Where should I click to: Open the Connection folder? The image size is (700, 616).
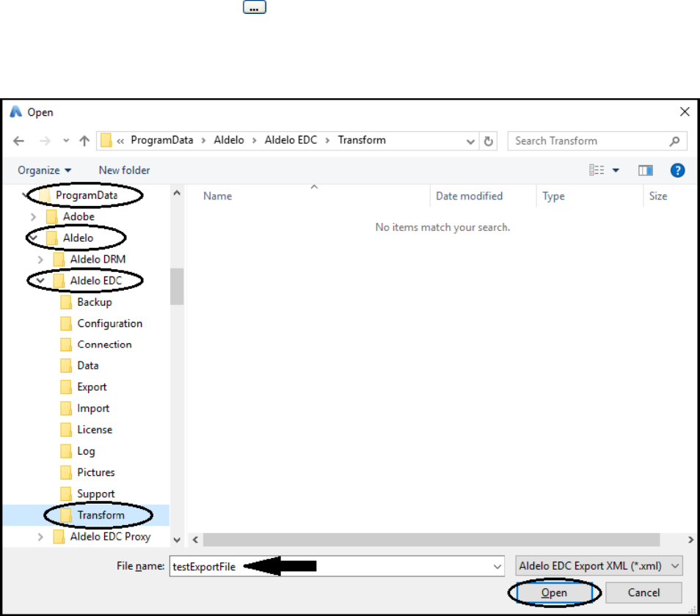tap(104, 345)
